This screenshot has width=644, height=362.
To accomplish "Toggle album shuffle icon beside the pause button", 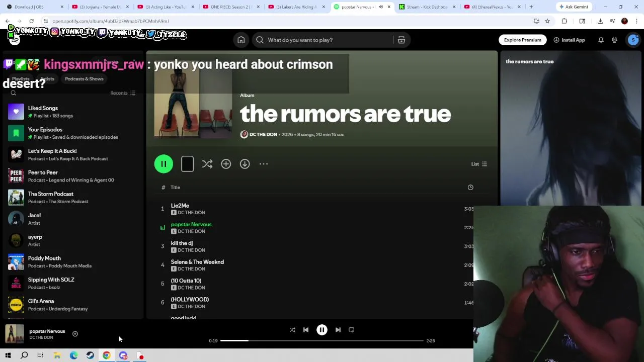I will (x=207, y=164).
